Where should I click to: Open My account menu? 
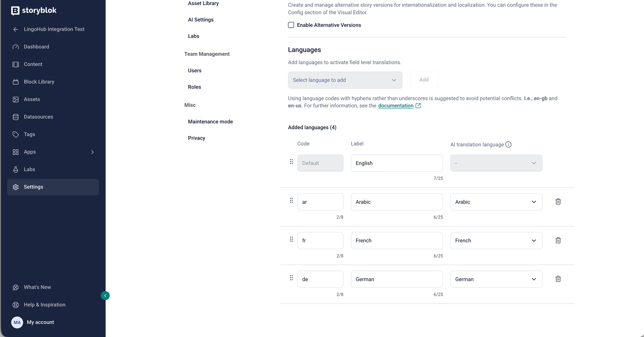tap(40, 322)
